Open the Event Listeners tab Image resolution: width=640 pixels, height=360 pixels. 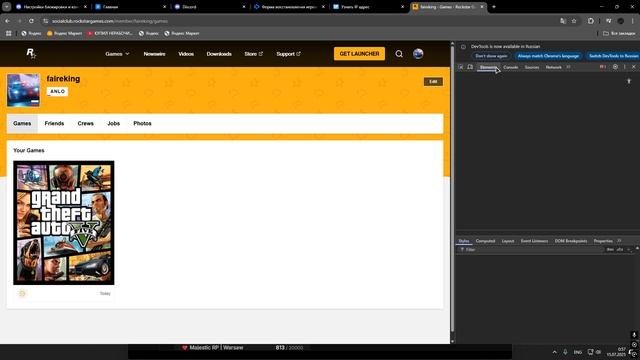(534, 241)
